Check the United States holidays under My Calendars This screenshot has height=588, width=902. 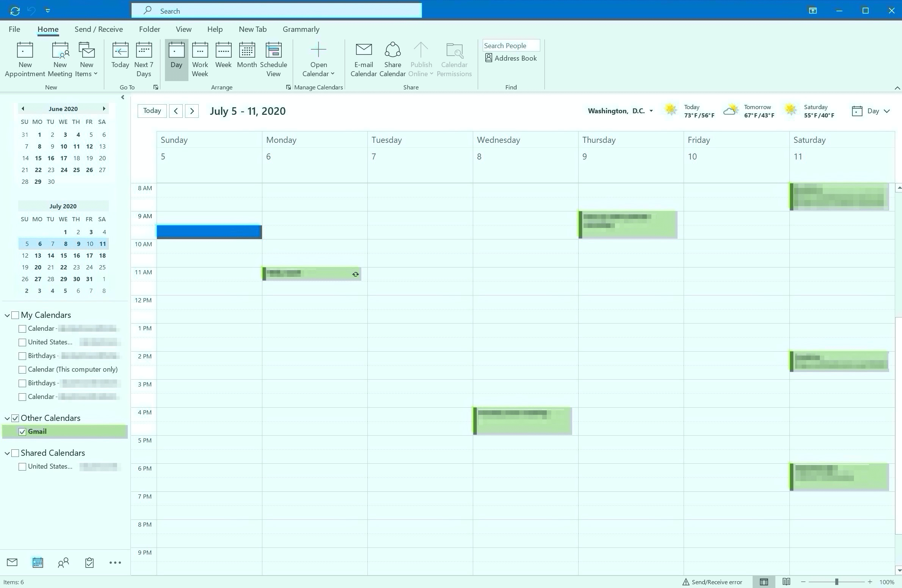click(22, 342)
